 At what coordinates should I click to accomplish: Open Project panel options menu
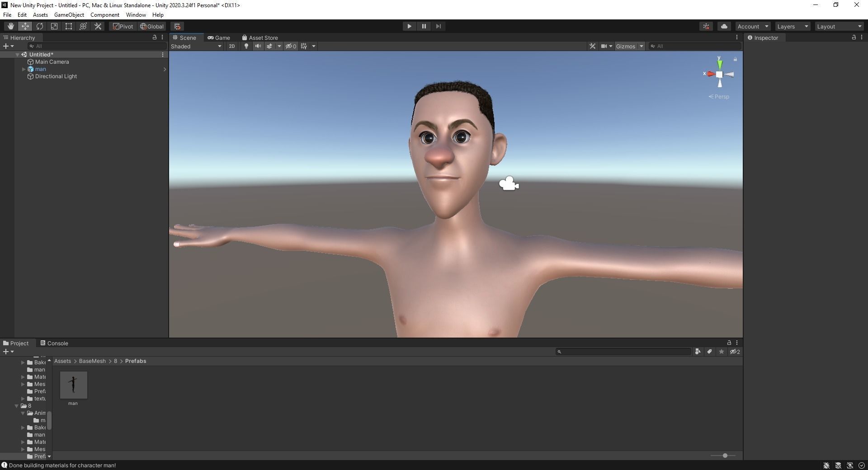click(x=736, y=343)
